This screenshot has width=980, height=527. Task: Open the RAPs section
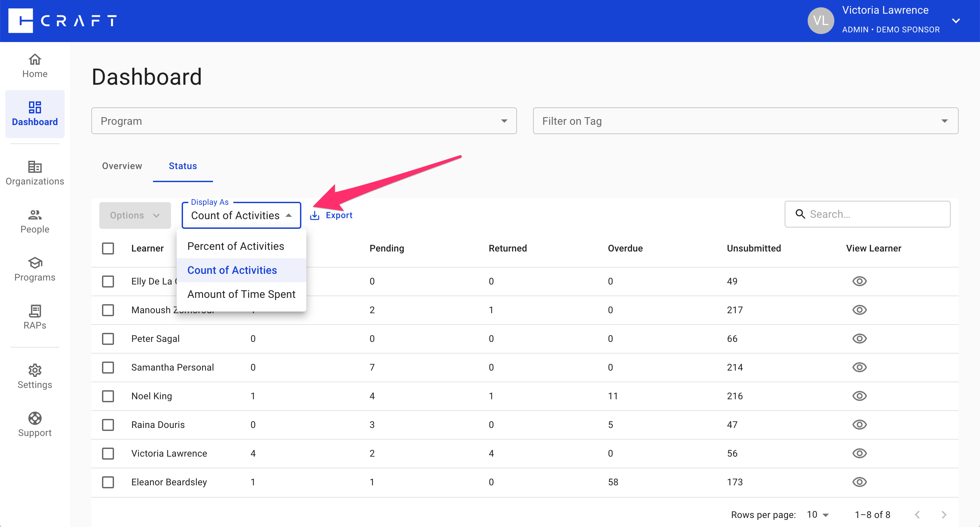pyautogui.click(x=35, y=317)
